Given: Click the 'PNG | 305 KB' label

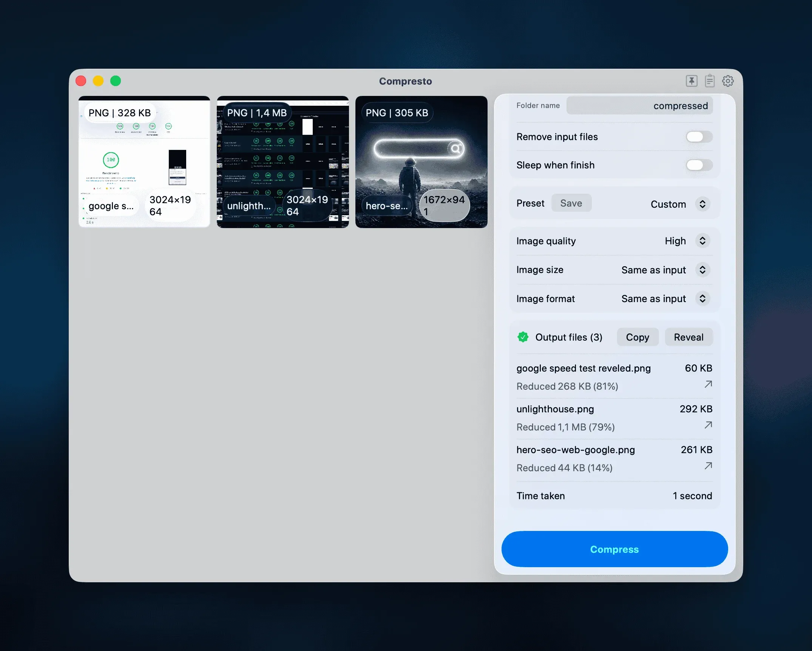Looking at the screenshot, I should tap(397, 113).
